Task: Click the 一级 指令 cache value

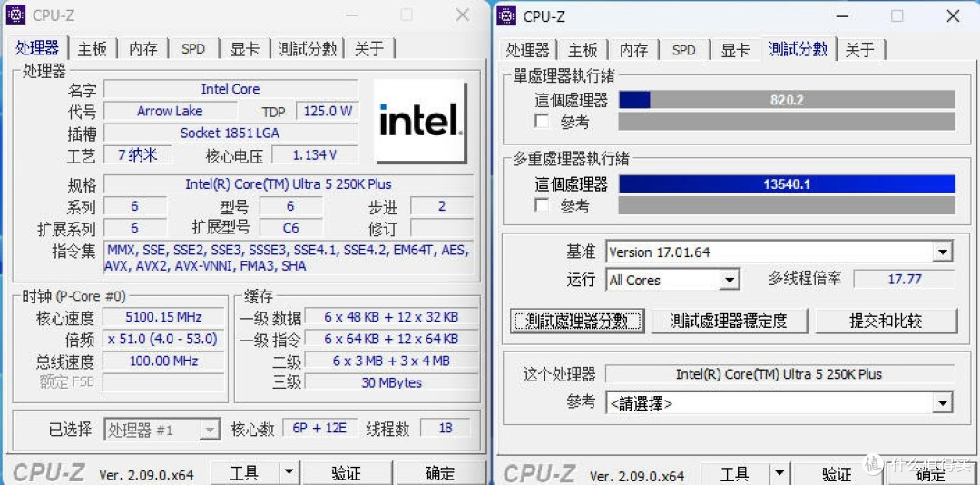Action: [x=391, y=339]
